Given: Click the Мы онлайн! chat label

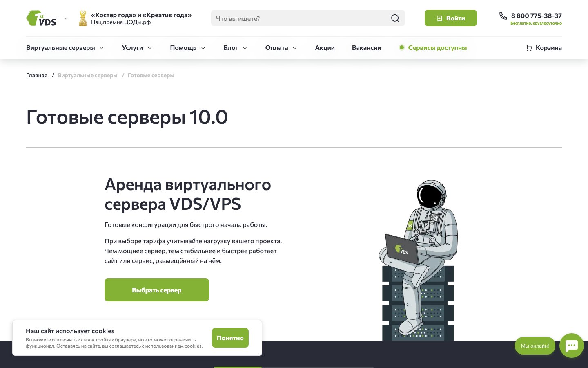Looking at the screenshot, I should coord(535,346).
